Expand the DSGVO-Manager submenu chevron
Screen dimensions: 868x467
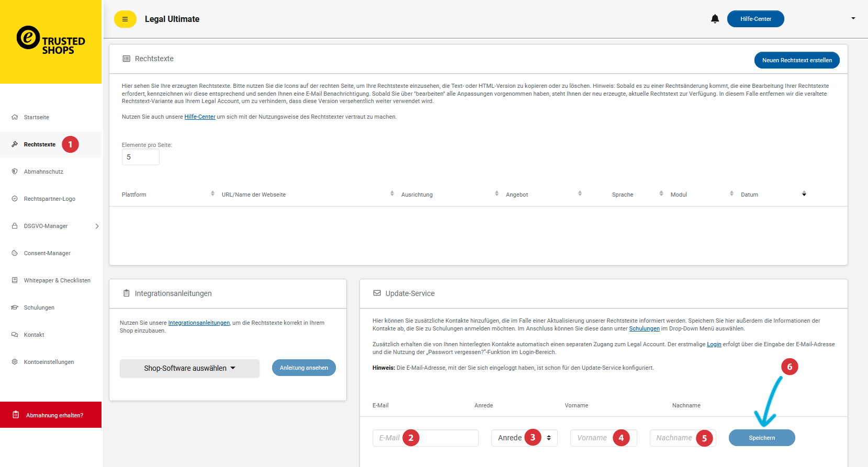tap(97, 226)
